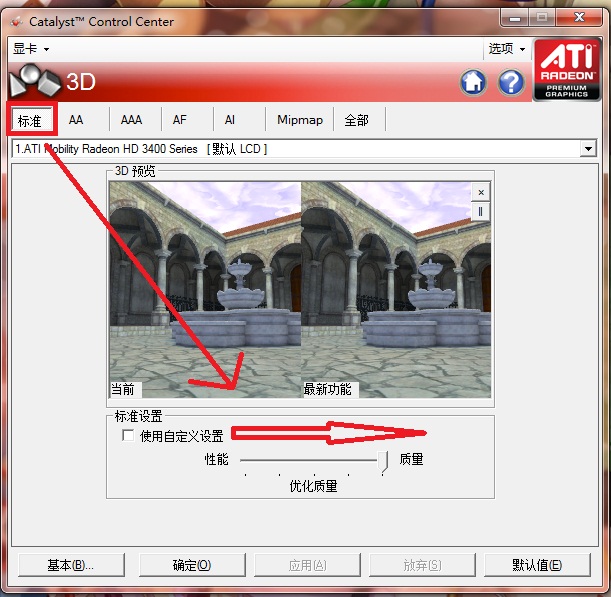Switch to the AAA tab

131,120
